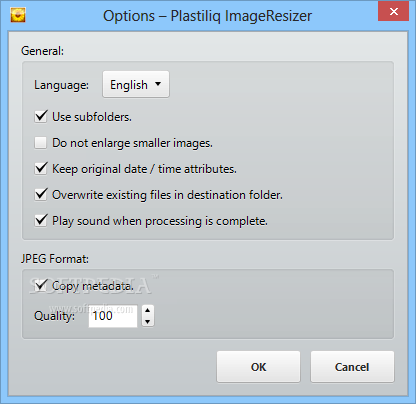Click the JPEG Format: section heading
The height and width of the screenshot is (404, 416).
click(55, 259)
